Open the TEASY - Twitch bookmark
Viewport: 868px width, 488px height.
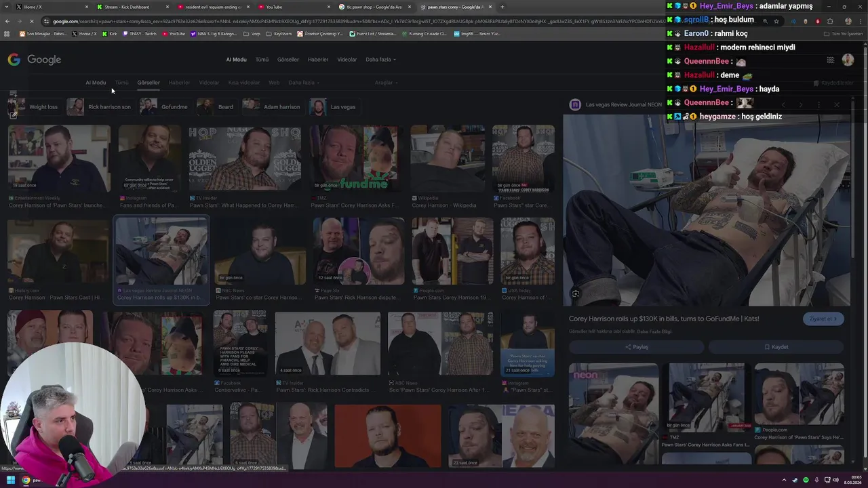point(140,33)
